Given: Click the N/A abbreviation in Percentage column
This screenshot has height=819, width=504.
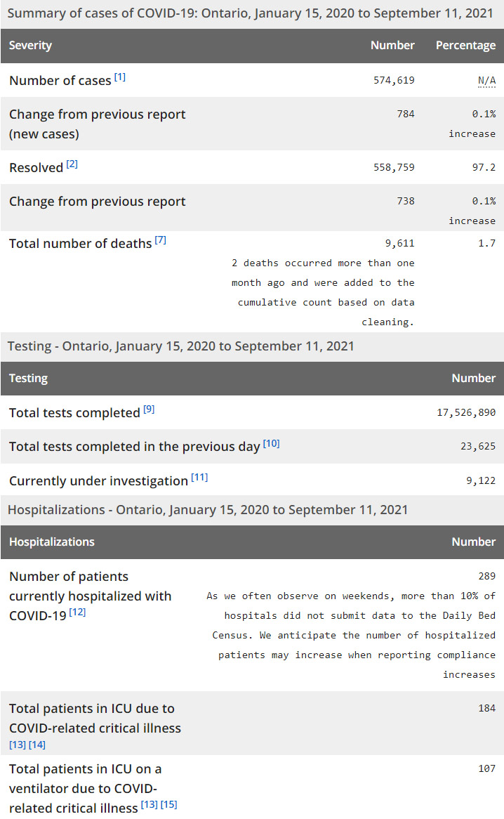Looking at the screenshot, I should [486, 81].
